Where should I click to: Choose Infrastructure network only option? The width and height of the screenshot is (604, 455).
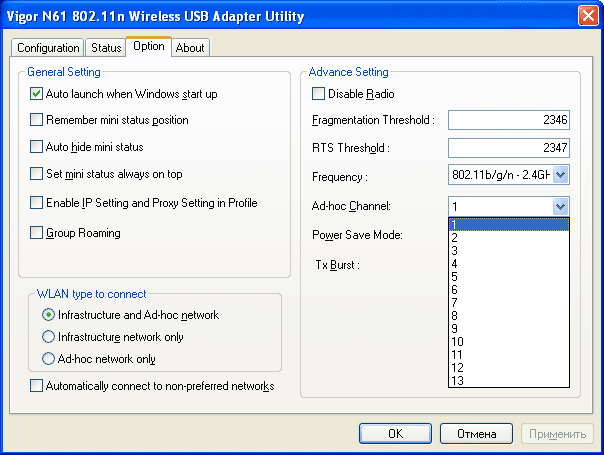tap(48, 337)
